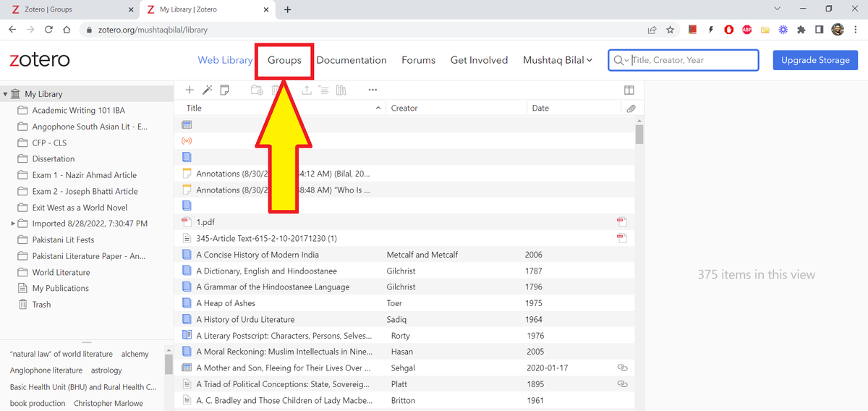Click the yellow card extension icon
Image resolution: width=868 pixels, height=411 pixels.
765,30
